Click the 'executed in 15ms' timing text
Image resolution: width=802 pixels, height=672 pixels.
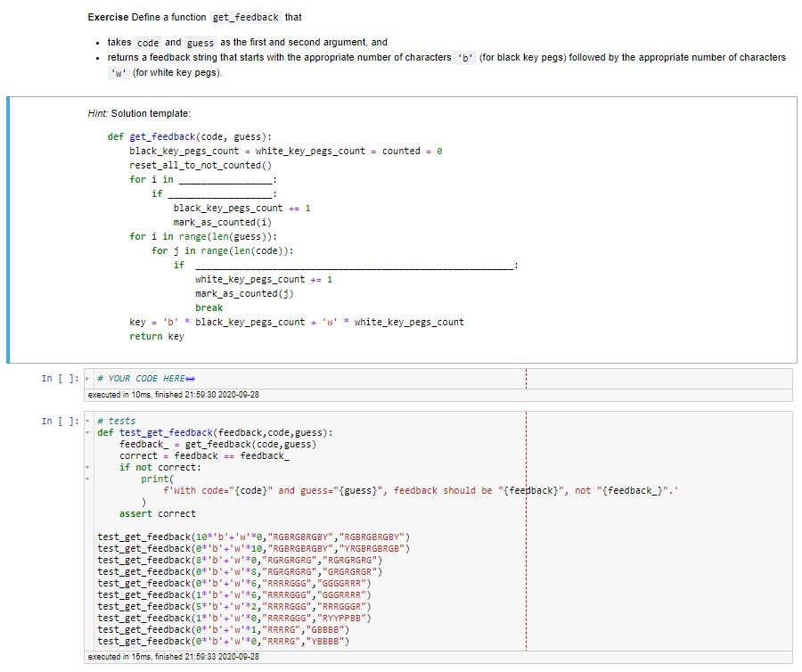point(174,657)
